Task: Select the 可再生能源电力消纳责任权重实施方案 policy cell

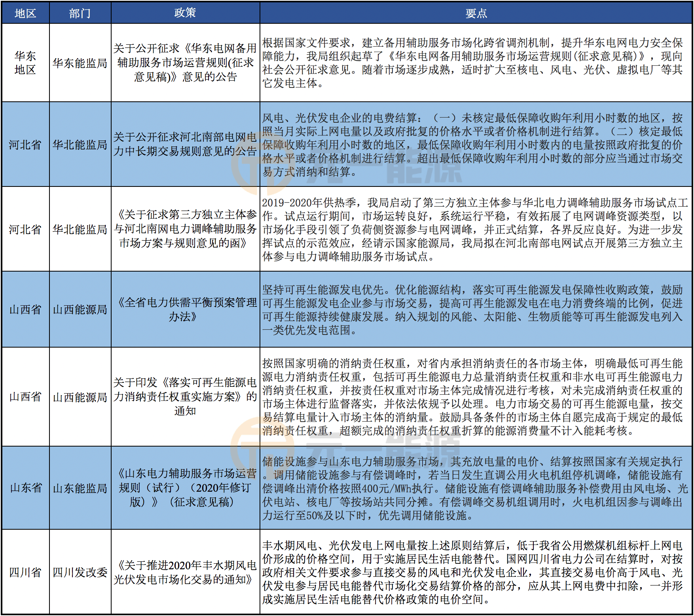Action: (x=185, y=397)
